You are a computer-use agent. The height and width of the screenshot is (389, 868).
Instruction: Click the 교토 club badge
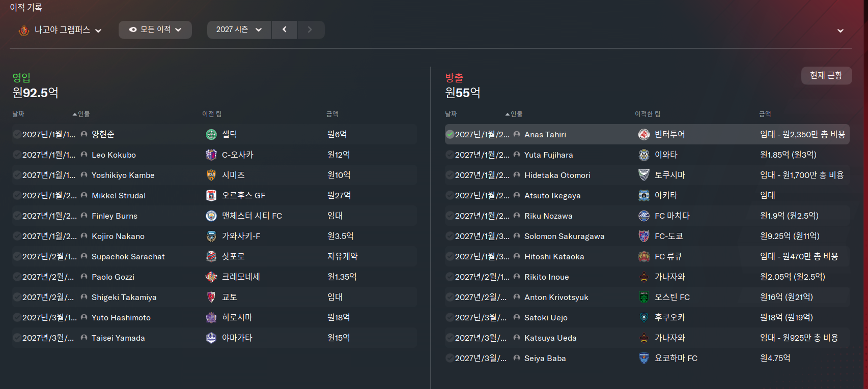click(211, 297)
